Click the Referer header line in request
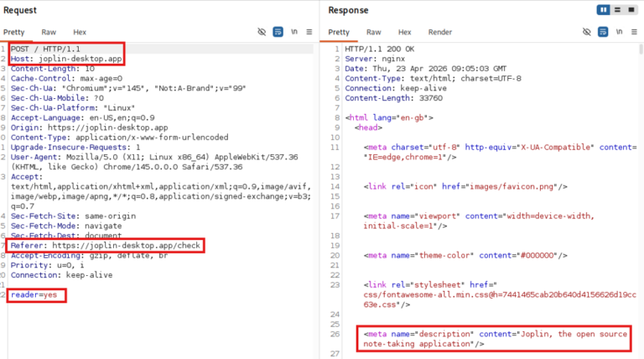Viewport: 644px width, 359px height. click(x=106, y=246)
